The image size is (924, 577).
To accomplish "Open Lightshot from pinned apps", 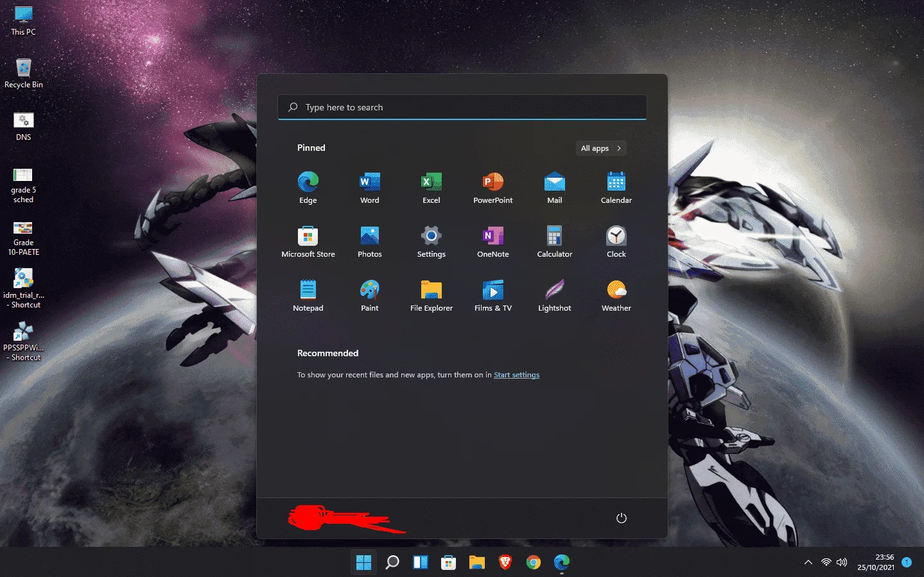I will [555, 295].
